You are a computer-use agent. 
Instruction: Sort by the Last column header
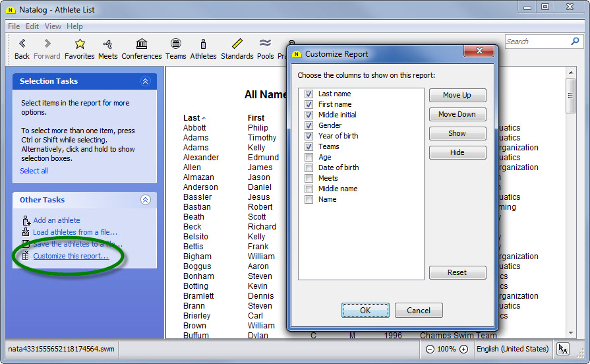click(x=191, y=117)
